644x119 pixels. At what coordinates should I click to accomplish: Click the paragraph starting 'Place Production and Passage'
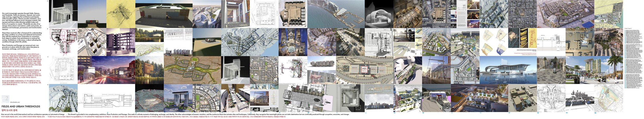pos(21,47)
